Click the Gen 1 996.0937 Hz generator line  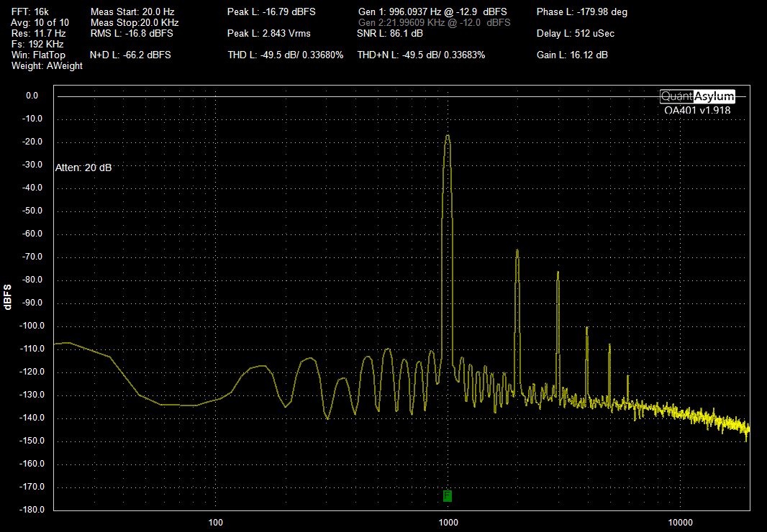click(x=433, y=12)
